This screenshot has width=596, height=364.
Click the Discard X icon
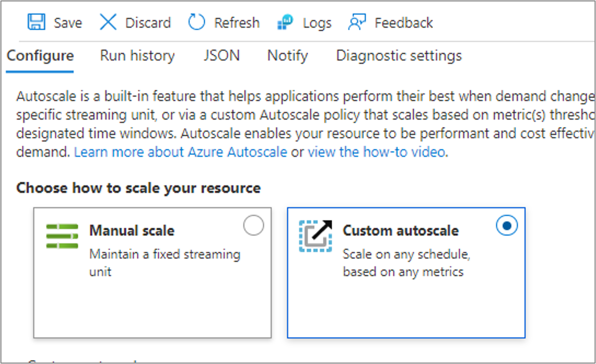click(x=108, y=22)
